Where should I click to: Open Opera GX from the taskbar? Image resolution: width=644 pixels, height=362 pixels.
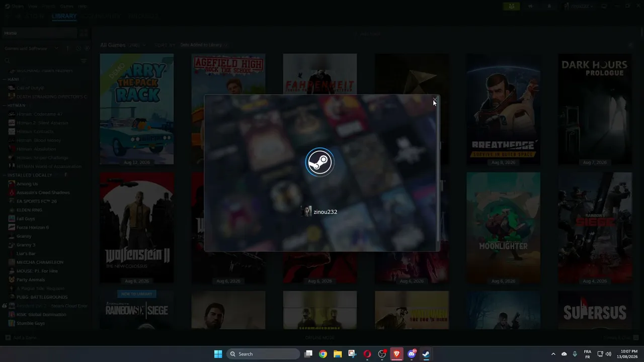(367, 354)
